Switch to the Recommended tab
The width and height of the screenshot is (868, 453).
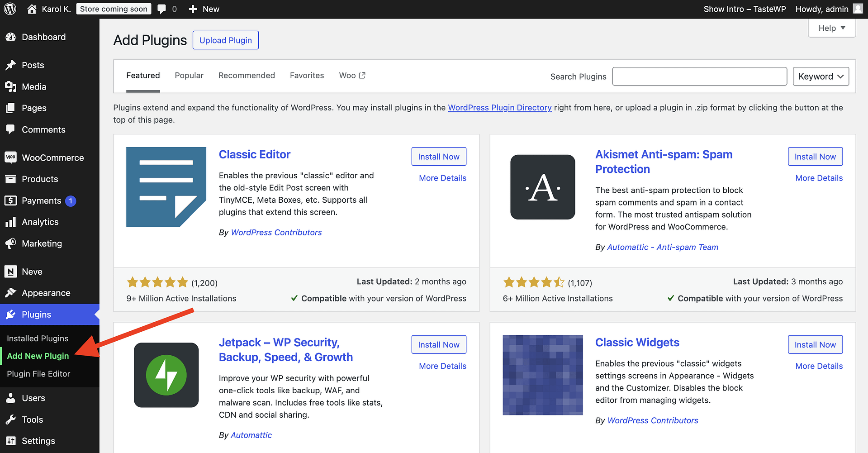(x=247, y=76)
